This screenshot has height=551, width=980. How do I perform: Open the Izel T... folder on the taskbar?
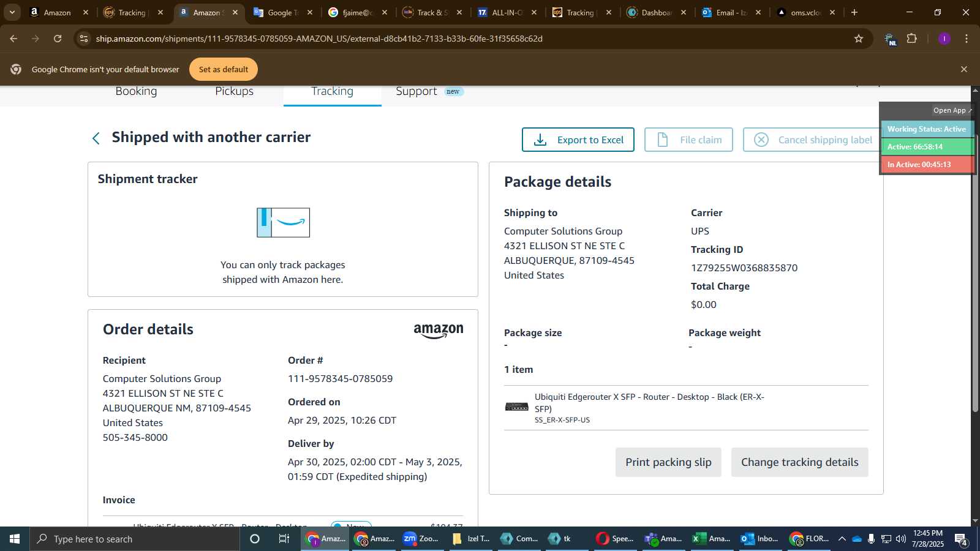click(x=471, y=539)
